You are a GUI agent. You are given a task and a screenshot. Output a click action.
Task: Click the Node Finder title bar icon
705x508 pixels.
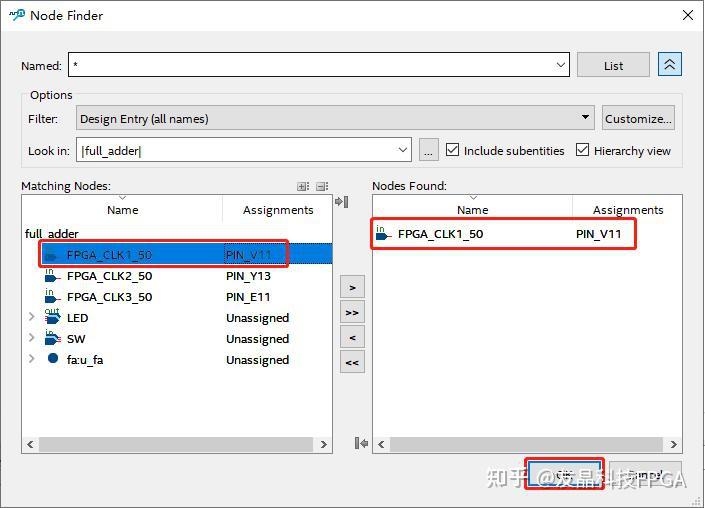coord(17,15)
